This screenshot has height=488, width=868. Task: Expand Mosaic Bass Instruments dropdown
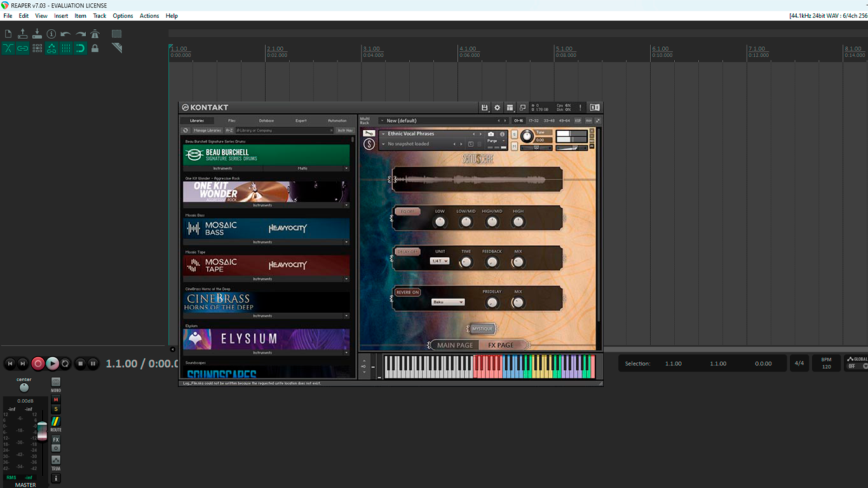(x=346, y=242)
